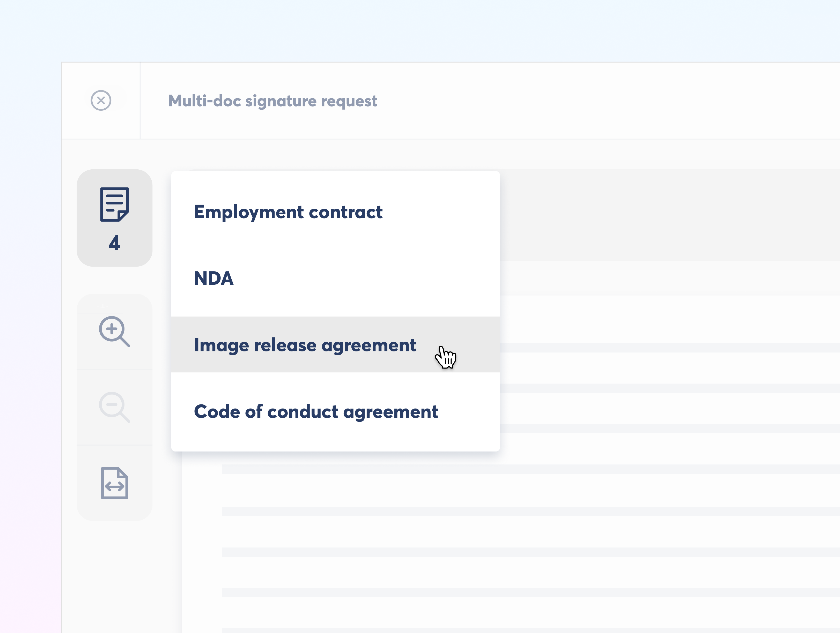This screenshot has width=840, height=633.
Task: Fit document to width icon
Action: tap(114, 483)
